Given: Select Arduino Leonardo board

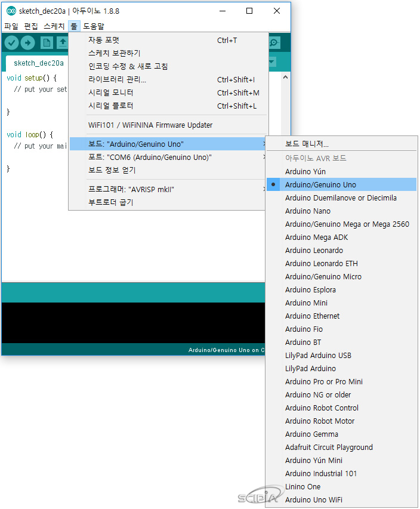Looking at the screenshot, I should click(341, 250).
